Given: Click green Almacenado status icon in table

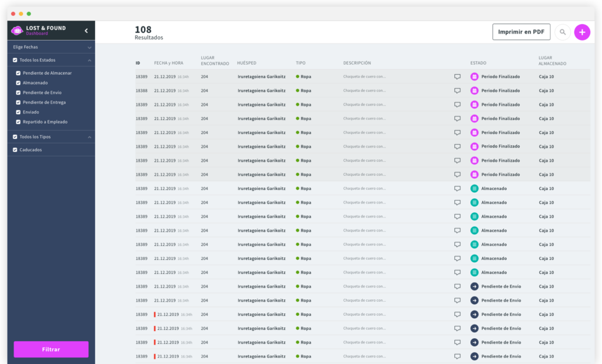Looking at the screenshot, I should click(474, 189).
